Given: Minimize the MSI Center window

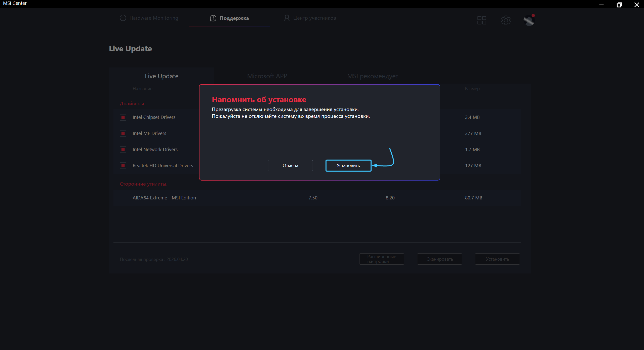Looking at the screenshot, I should pos(601,5).
